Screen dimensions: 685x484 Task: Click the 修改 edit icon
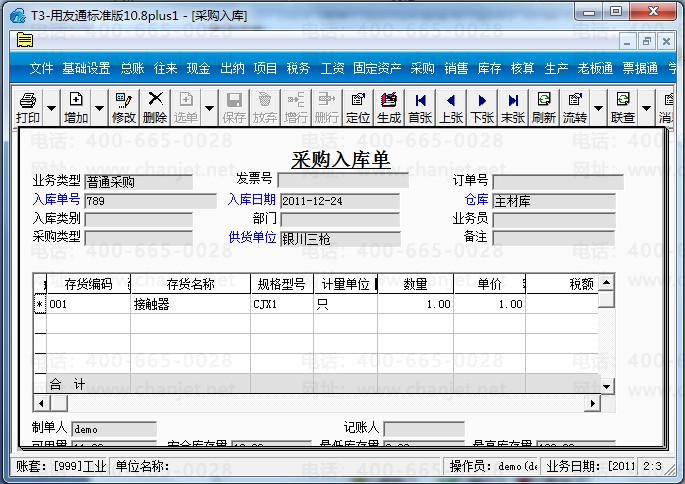pos(124,100)
